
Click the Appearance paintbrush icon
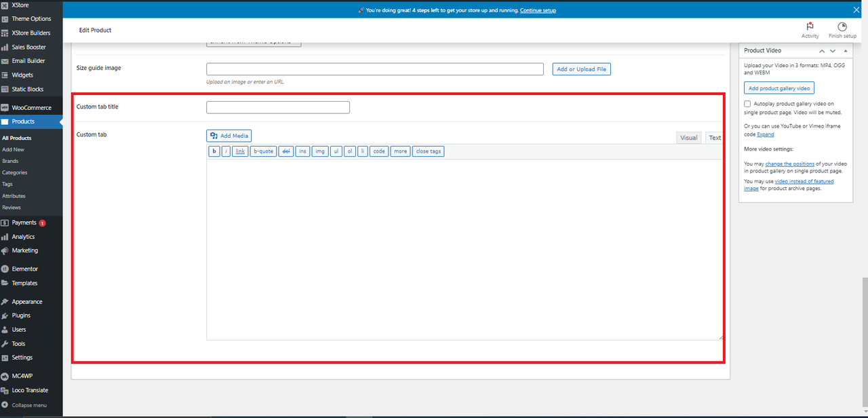pyautogui.click(x=5, y=301)
